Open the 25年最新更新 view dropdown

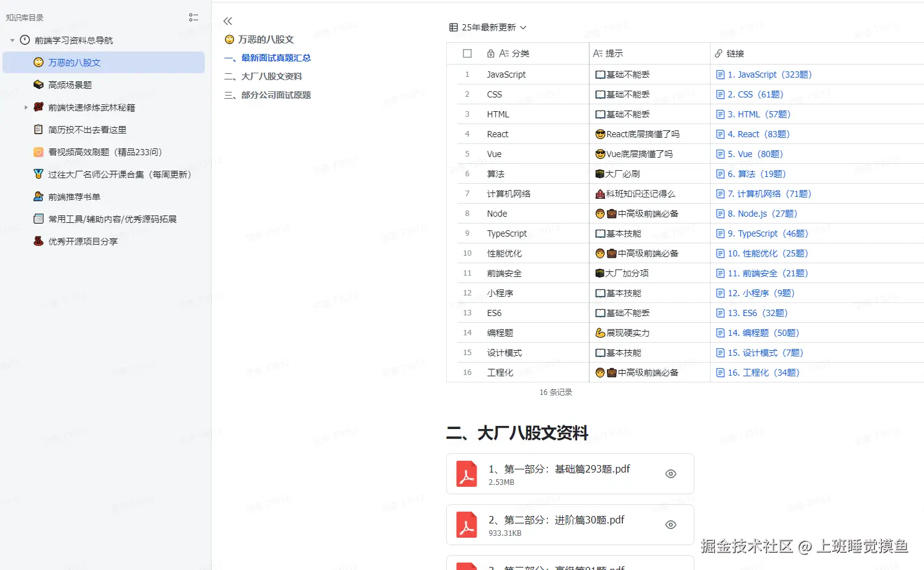point(488,27)
